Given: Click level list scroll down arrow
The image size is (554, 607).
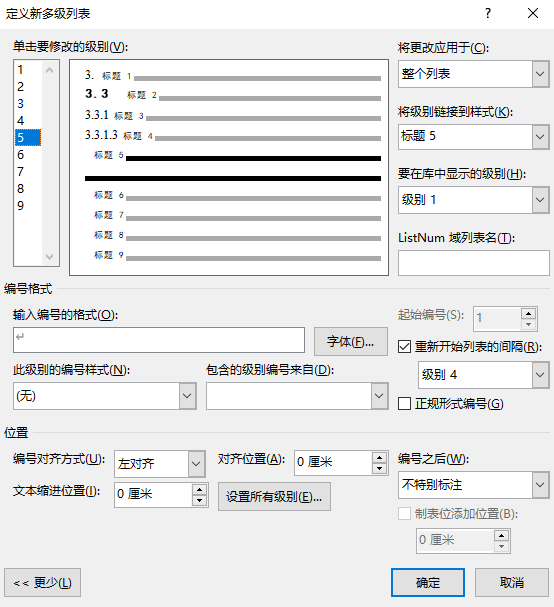Looking at the screenshot, I should [x=50, y=257].
